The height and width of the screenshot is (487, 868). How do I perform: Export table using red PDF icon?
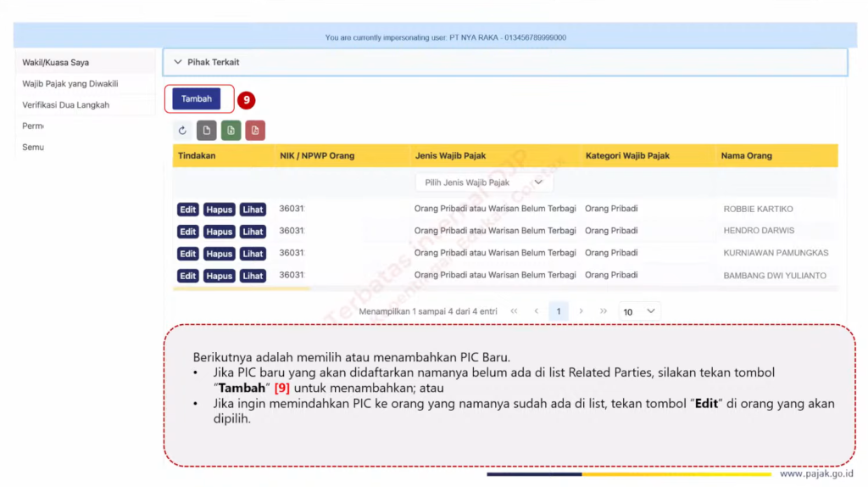pyautogui.click(x=255, y=131)
